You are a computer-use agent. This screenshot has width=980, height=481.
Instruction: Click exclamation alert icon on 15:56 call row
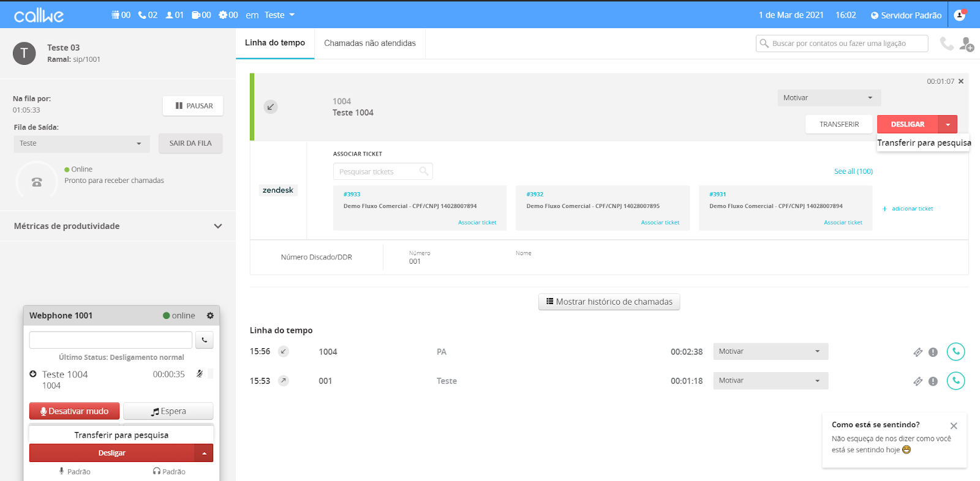[933, 352]
